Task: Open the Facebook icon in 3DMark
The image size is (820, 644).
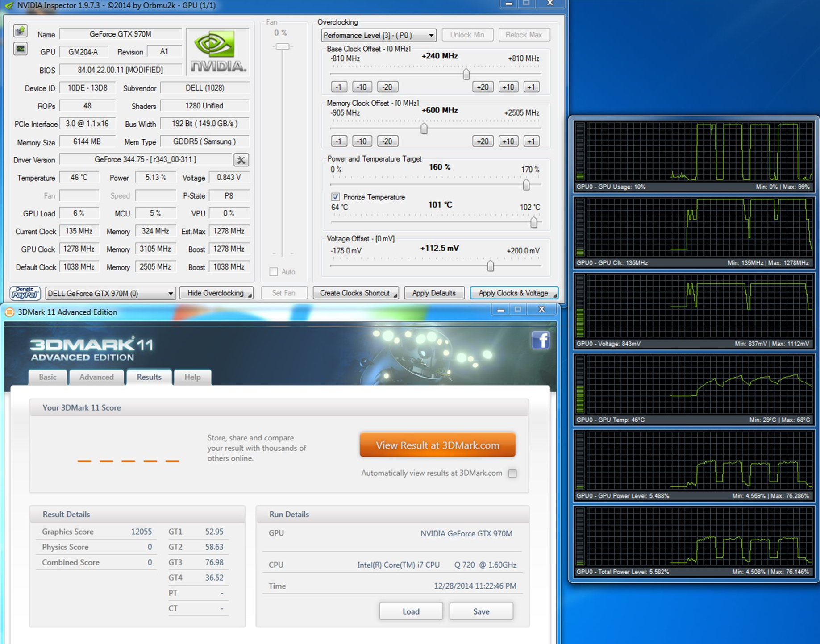Action: (541, 341)
